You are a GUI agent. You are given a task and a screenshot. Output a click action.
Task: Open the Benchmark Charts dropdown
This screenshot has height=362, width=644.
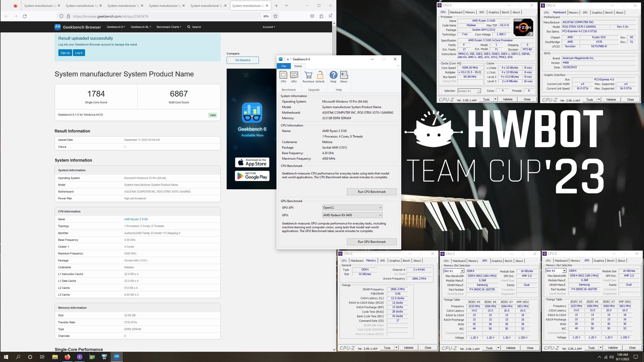click(x=169, y=27)
